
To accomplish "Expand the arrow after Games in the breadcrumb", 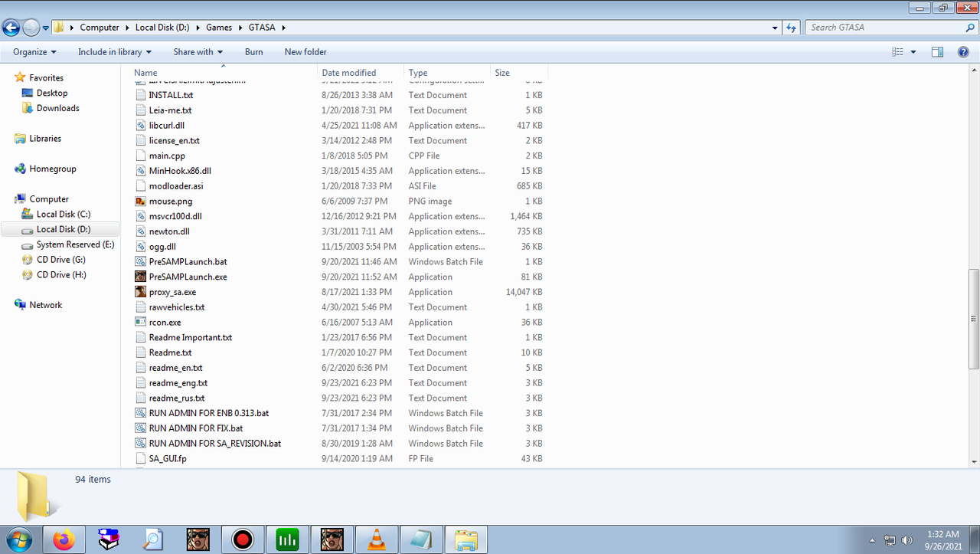I will (x=240, y=28).
